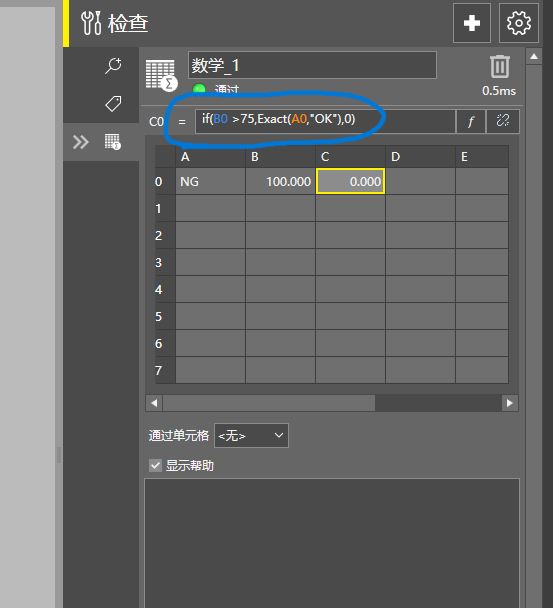This screenshot has width=553, height=608.
Task: Select cell C0 containing 0.000
Action: [351, 181]
